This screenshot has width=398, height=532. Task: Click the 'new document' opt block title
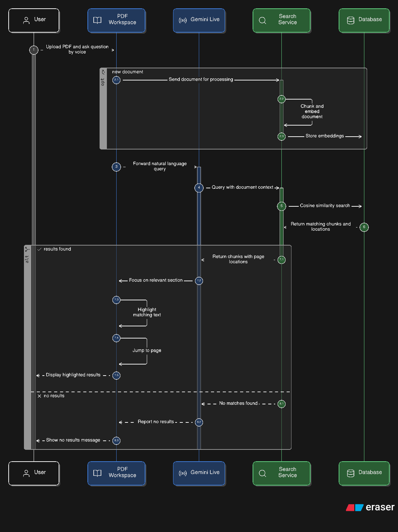click(x=128, y=72)
